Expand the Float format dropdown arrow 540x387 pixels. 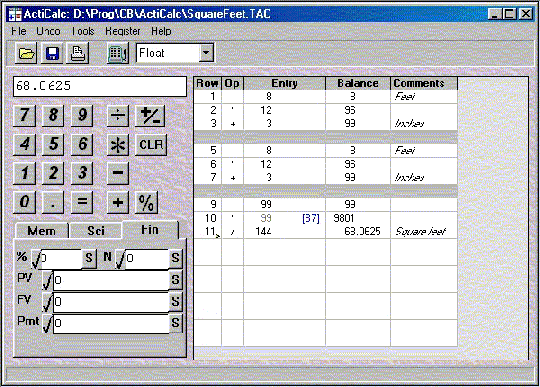[206, 53]
